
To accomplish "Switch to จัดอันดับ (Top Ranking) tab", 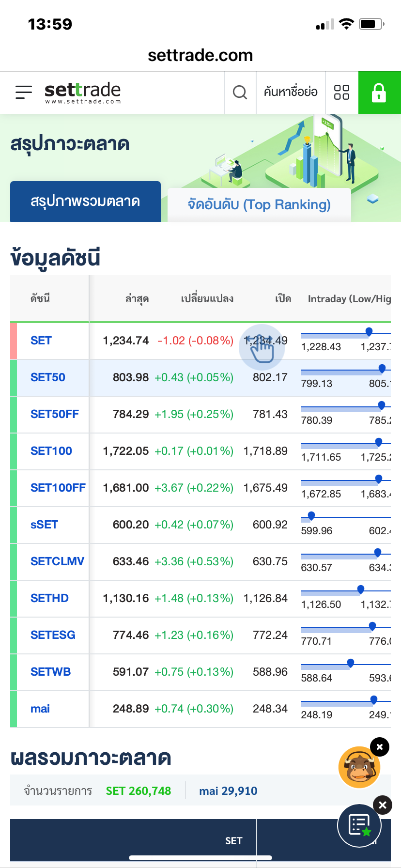I will click(259, 204).
